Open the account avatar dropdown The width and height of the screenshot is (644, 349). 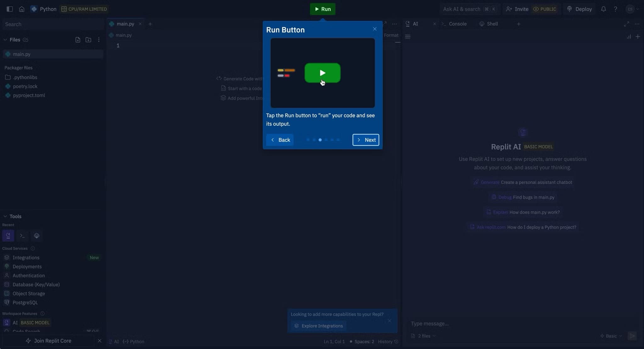pos(632,9)
